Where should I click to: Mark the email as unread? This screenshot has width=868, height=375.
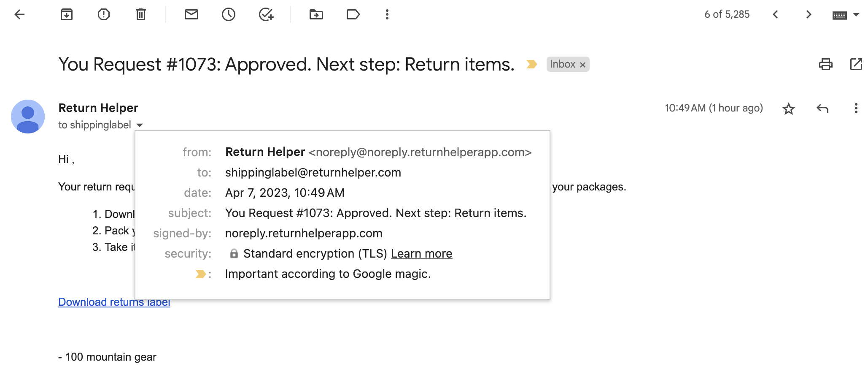click(191, 14)
